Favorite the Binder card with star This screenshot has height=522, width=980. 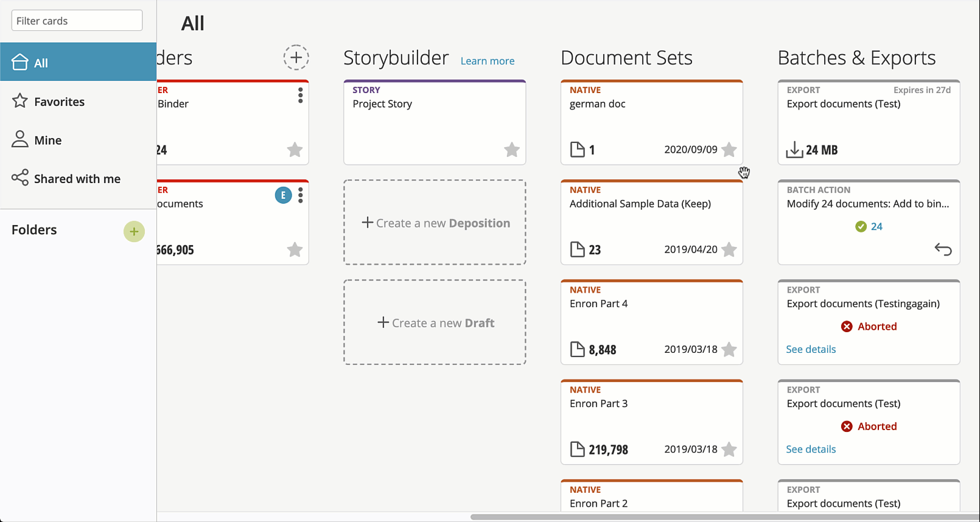[295, 150]
